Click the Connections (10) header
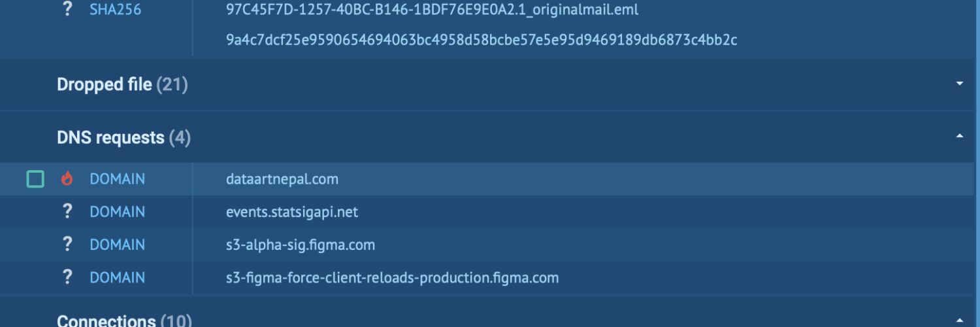Screen dimensions: 980x327 click(124, 320)
